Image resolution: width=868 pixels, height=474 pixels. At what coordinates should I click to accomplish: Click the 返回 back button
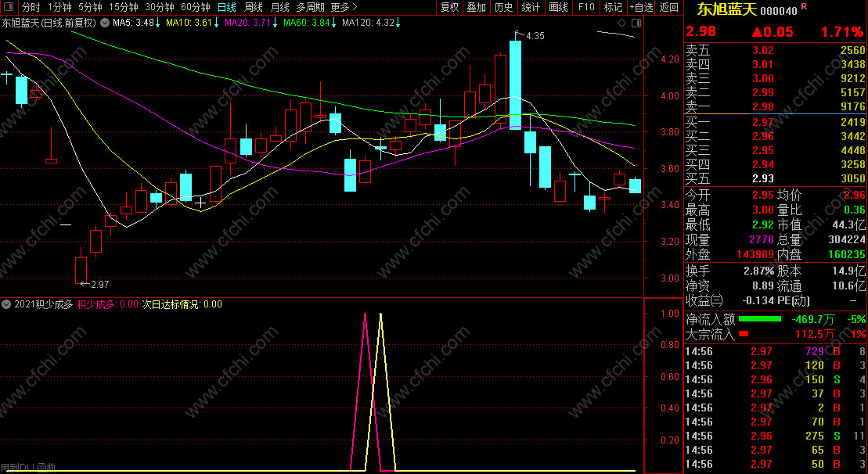click(668, 7)
